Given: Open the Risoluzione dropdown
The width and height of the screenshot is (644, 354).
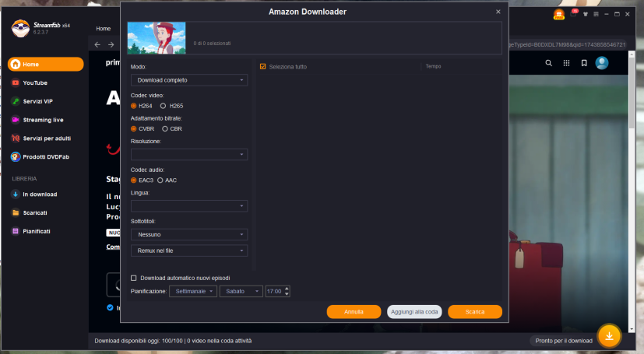Looking at the screenshot, I should 189,155.
